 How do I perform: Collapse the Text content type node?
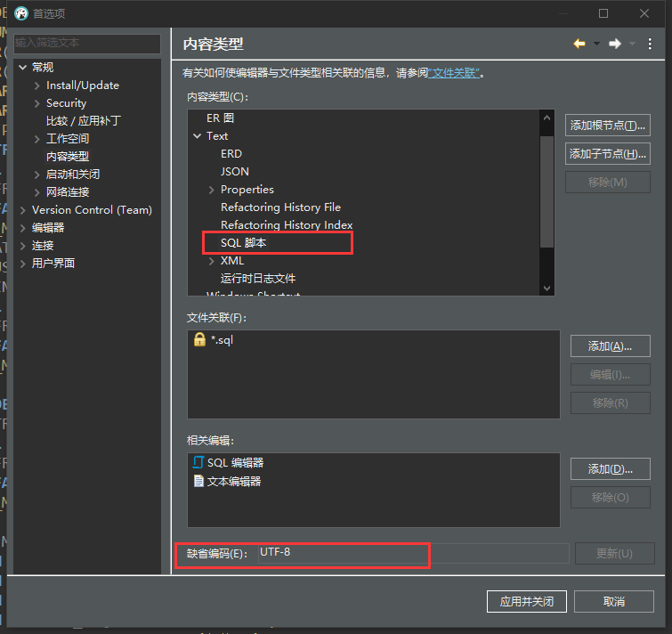(197, 136)
